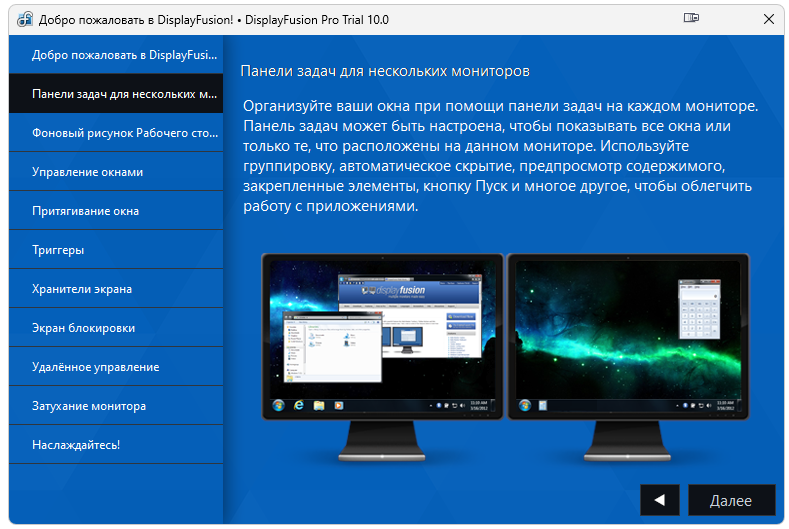Click media player icon in left monitor taskbar

pos(339,405)
